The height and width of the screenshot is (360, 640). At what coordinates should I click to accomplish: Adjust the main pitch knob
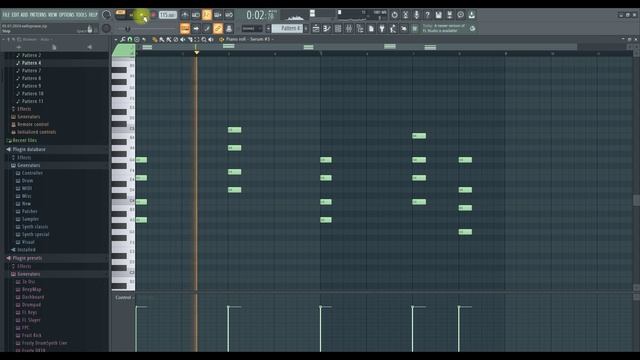(x=106, y=28)
